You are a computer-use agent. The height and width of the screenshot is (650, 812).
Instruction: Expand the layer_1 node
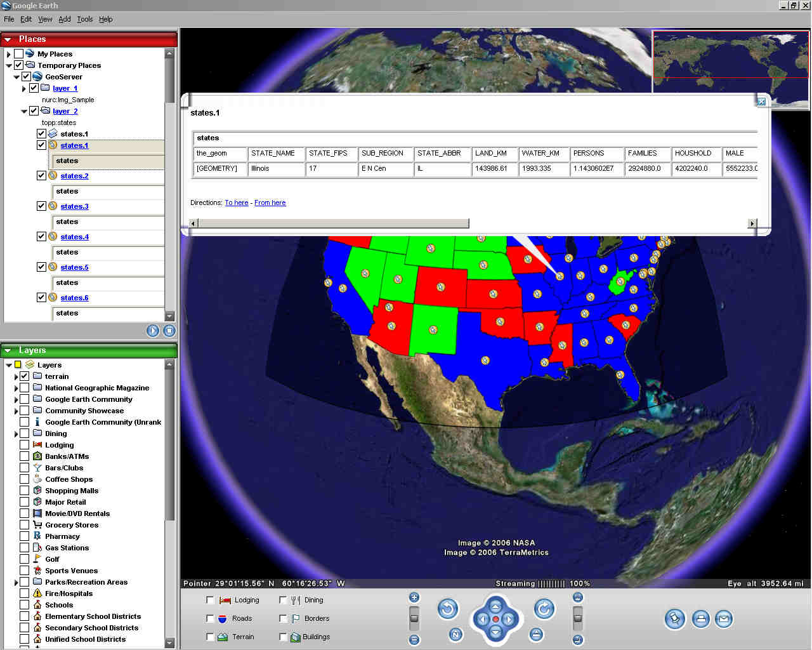(24, 88)
